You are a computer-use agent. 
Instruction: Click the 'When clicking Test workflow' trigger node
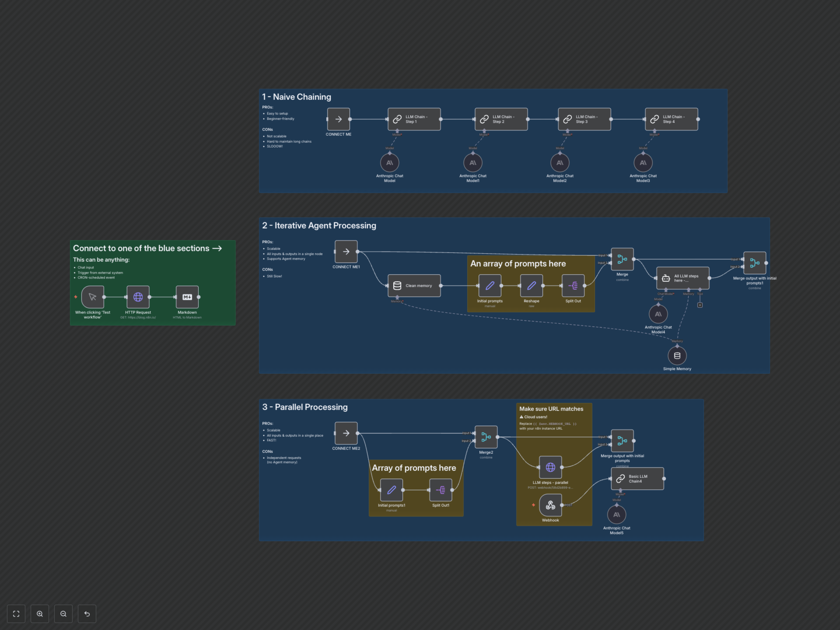pyautogui.click(x=93, y=297)
